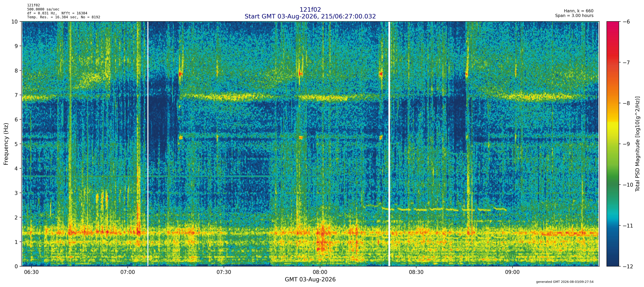Select the "generated GMT 2026-08-03/09:27:54" footer text
The height and width of the screenshot is (287, 644).
[x=565, y=282]
